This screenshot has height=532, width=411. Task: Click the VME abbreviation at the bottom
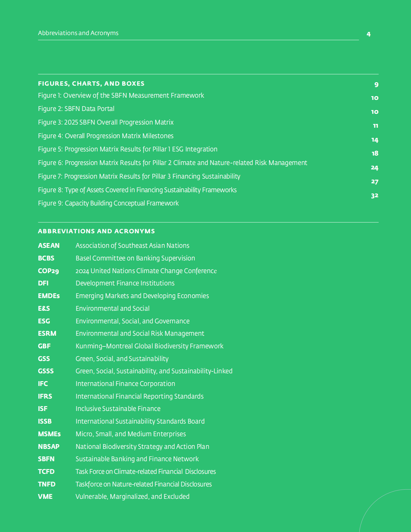coord(45,497)
